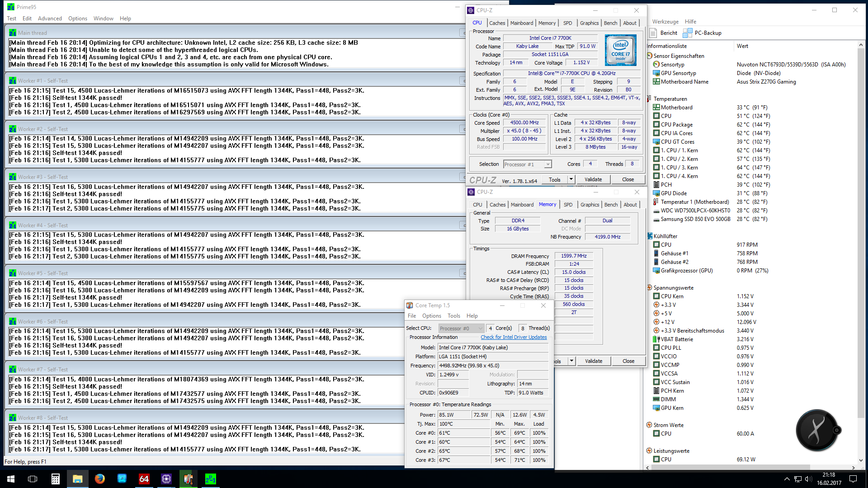Open the Advanced menu in Prime95
Screen dimensions: 868x488
click(50, 19)
